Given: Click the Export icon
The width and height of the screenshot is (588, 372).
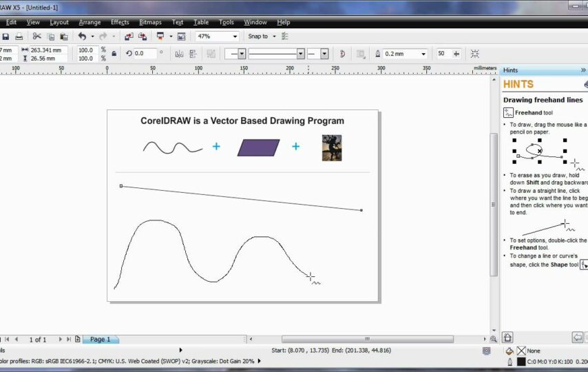Looking at the screenshot, I should pos(143,37).
